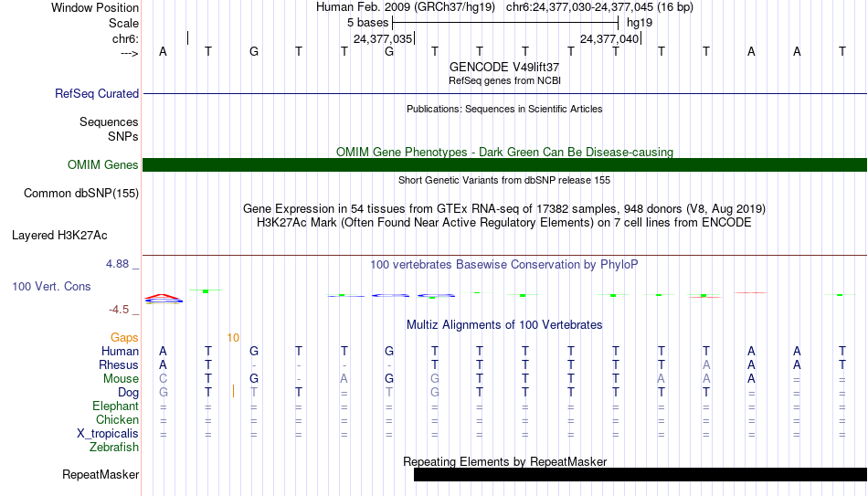The image size is (868, 496).
Task: Open the Common dbSNP(155) track label
Action: click(80, 194)
